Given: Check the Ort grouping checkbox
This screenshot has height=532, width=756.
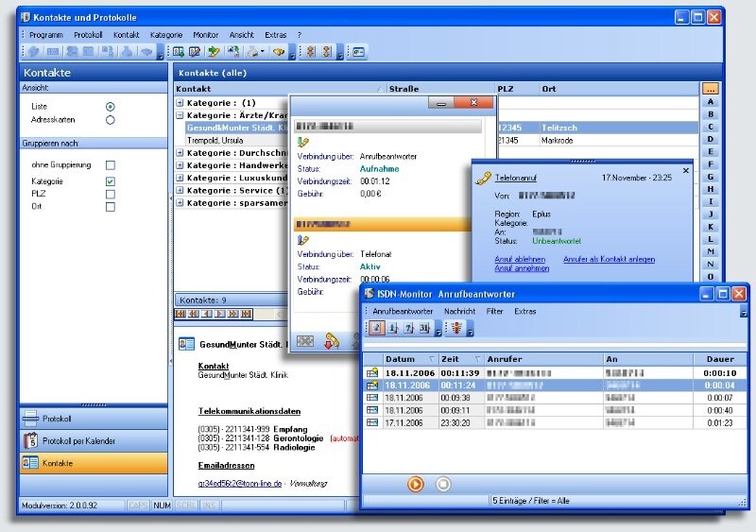Looking at the screenshot, I should [x=111, y=207].
